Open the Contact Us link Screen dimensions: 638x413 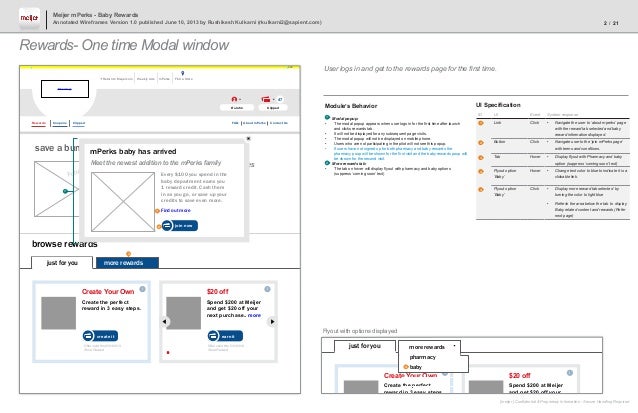point(279,123)
